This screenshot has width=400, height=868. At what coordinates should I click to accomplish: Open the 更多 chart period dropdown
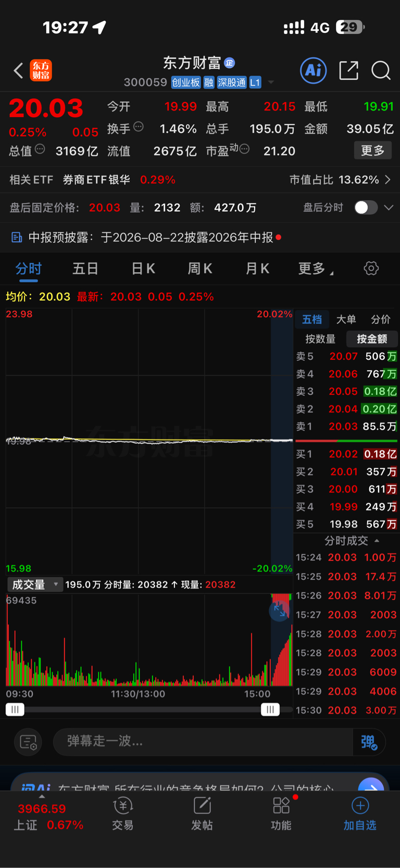(316, 268)
